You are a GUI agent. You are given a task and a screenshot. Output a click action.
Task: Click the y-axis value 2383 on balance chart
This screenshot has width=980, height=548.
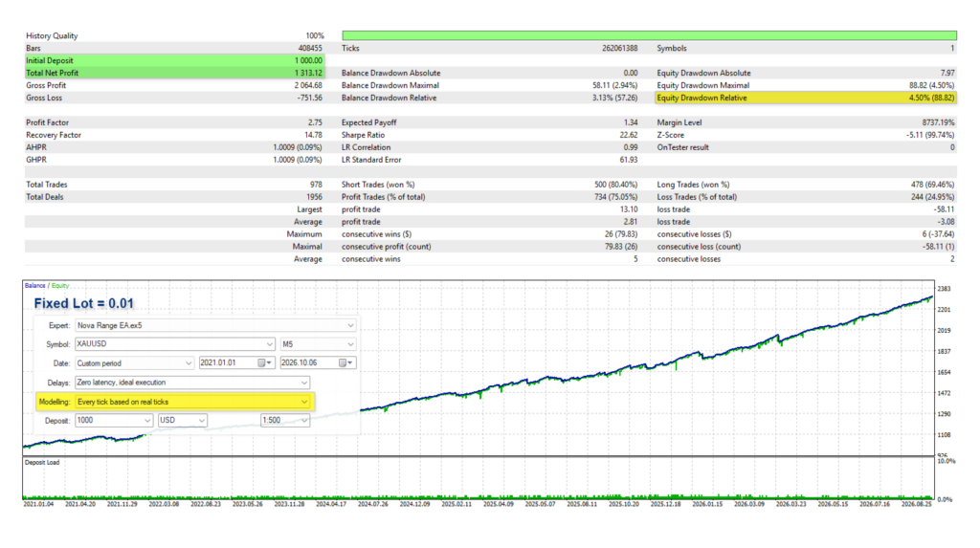pos(944,289)
